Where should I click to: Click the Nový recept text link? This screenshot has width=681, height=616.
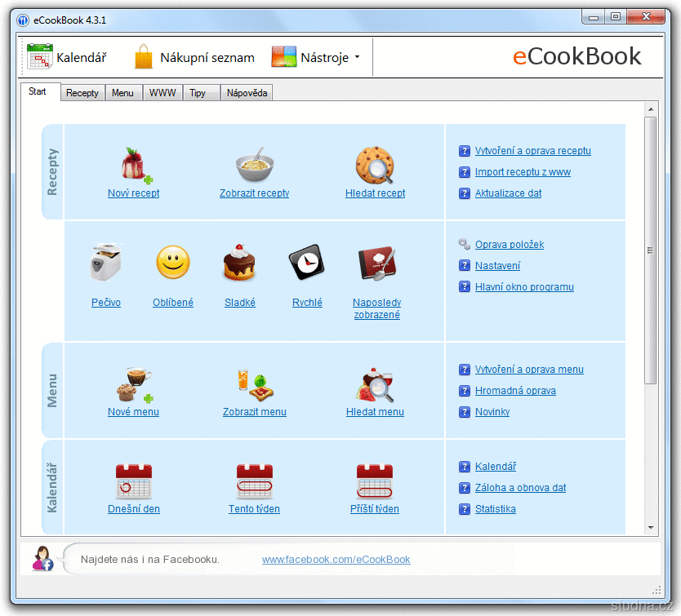[134, 193]
